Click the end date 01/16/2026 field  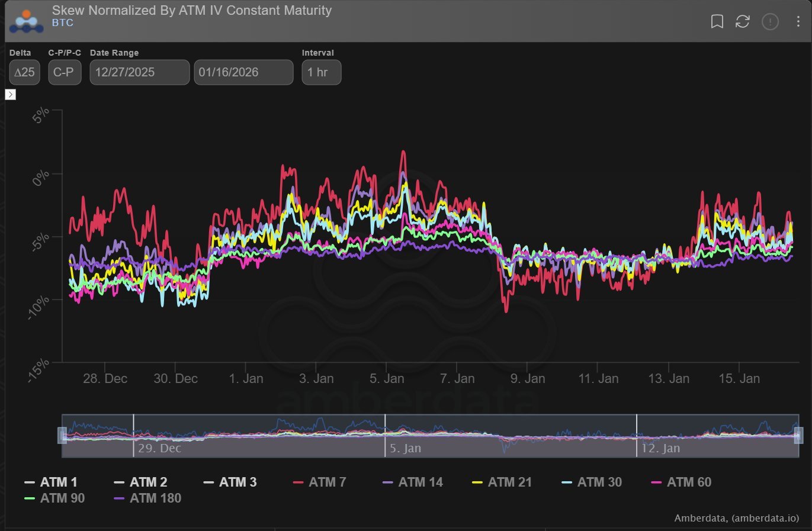click(243, 72)
